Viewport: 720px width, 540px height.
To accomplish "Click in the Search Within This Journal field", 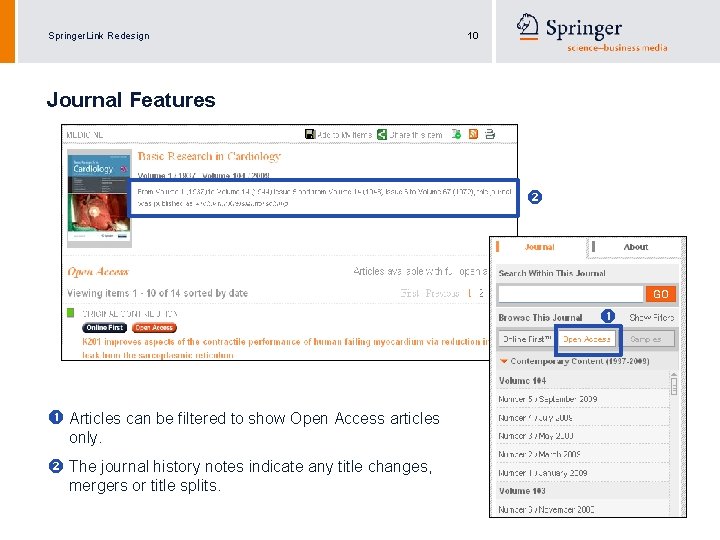I will (571, 294).
